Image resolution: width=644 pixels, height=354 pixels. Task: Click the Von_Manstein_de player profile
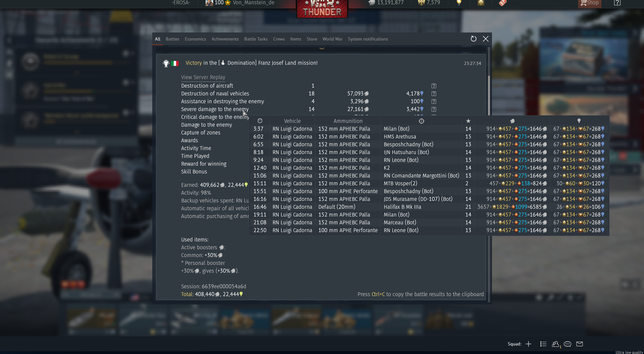253,3
